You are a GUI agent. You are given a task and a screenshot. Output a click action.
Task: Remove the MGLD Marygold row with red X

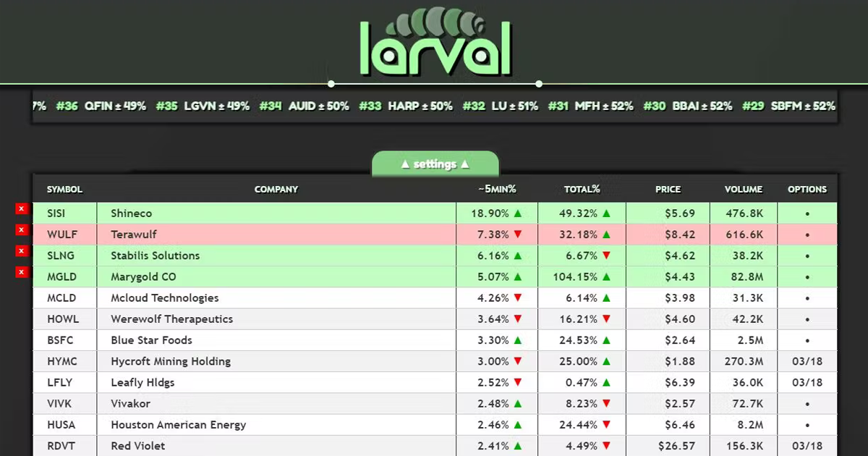coord(21,271)
